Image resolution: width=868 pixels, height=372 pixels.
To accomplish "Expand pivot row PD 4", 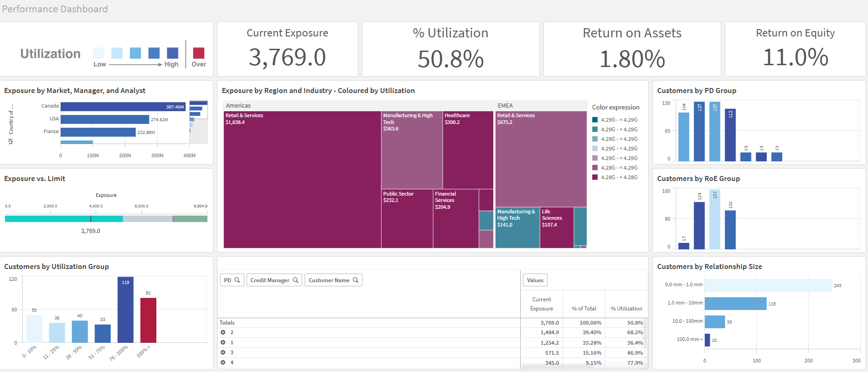I will pos(223,362).
